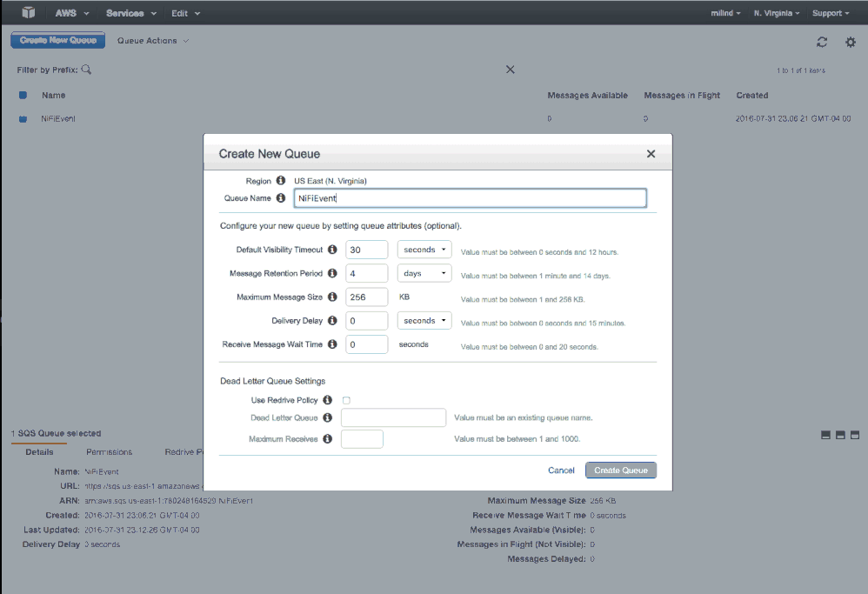The width and height of the screenshot is (868, 594).
Task: Click info icon beside Default Visibility Timeout
Action: pos(331,250)
